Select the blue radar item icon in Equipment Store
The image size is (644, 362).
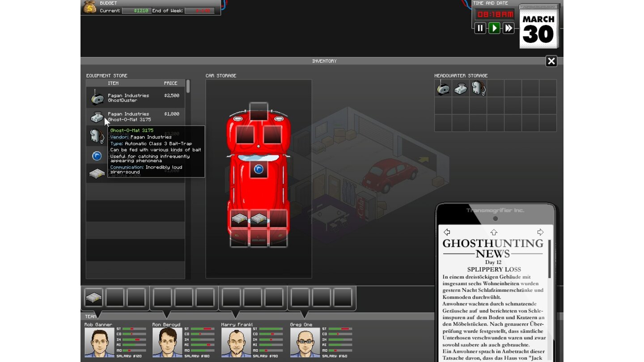[x=97, y=156]
